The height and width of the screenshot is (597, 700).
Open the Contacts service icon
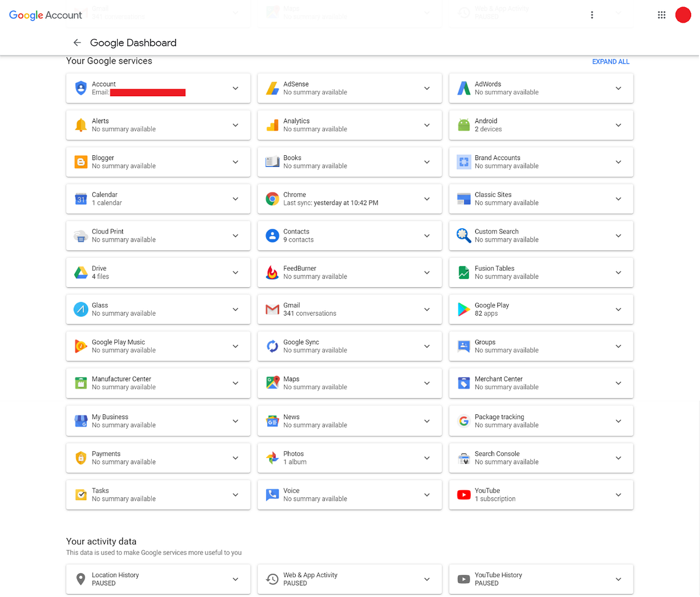272,235
